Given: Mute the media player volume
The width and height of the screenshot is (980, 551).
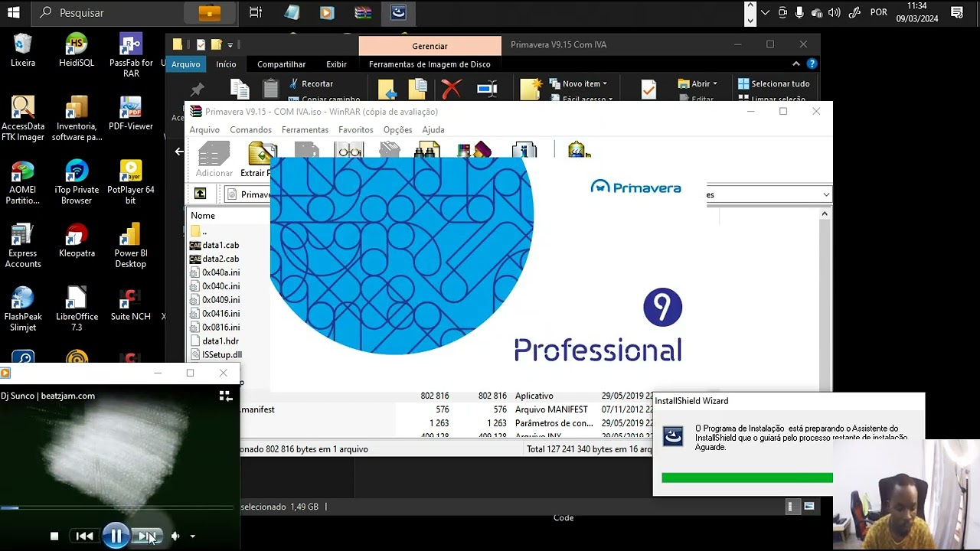Looking at the screenshot, I should tap(175, 536).
